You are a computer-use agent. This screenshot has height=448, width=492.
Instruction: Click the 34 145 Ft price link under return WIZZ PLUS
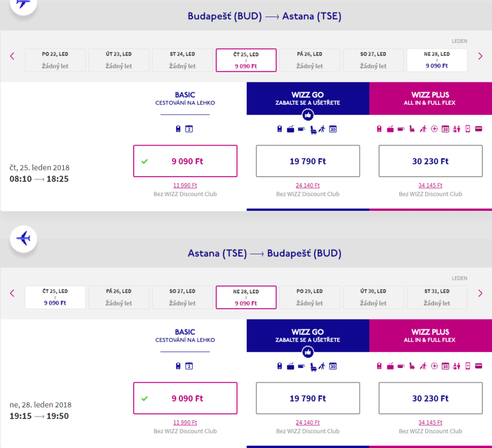click(430, 422)
